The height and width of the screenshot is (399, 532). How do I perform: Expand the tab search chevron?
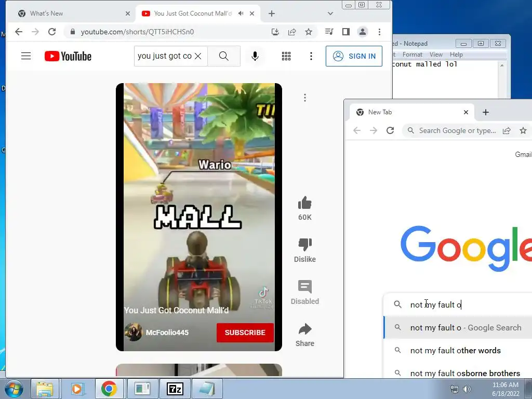[330, 14]
